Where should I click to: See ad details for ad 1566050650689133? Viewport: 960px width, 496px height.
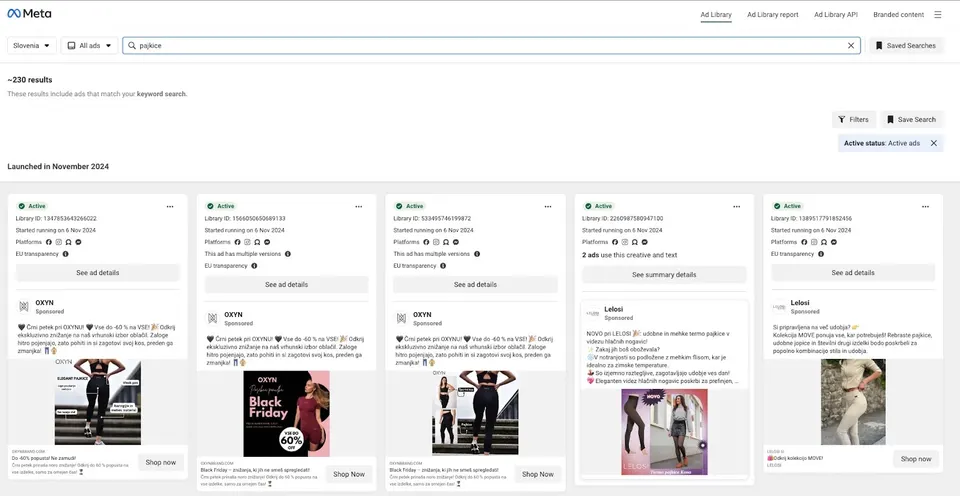click(x=287, y=285)
